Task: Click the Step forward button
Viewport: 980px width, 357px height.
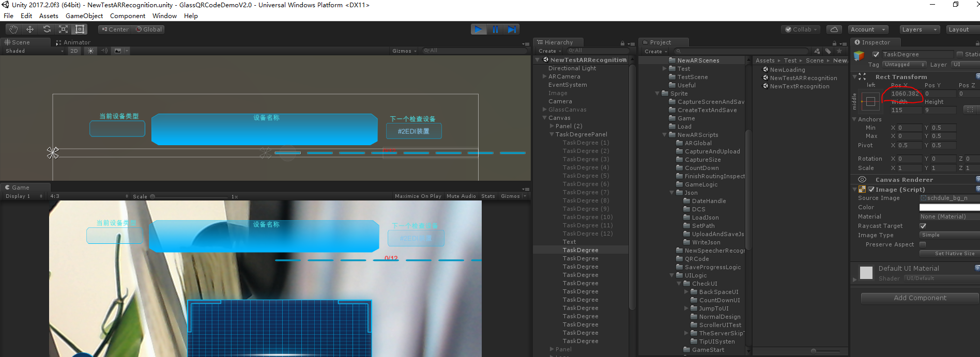Action: tap(512, 29)
